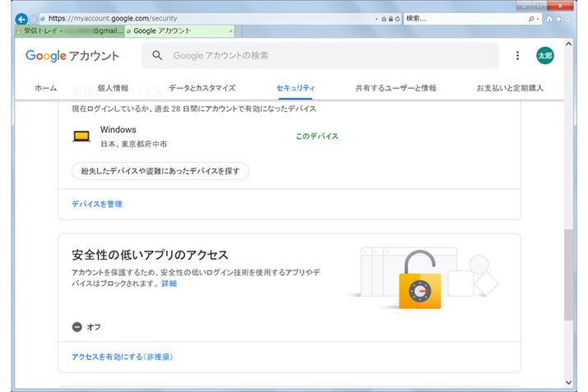Open the new tab button

tap(238, 31)
